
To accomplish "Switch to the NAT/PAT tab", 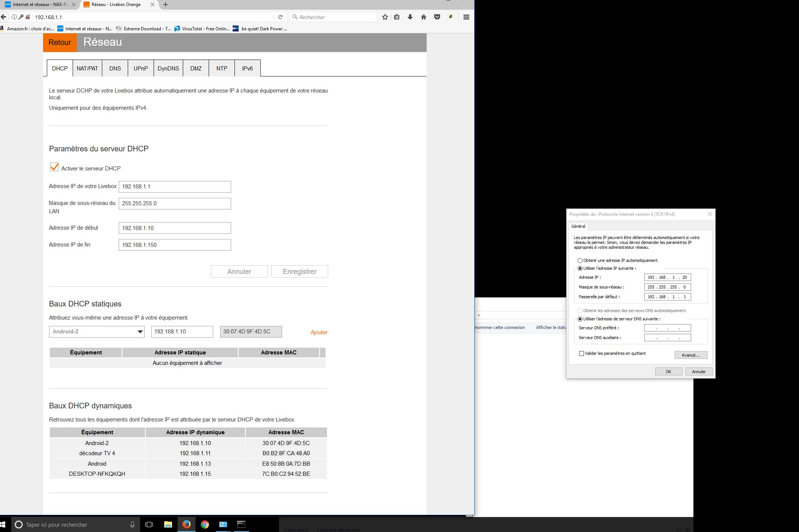I will pos(87,69).
